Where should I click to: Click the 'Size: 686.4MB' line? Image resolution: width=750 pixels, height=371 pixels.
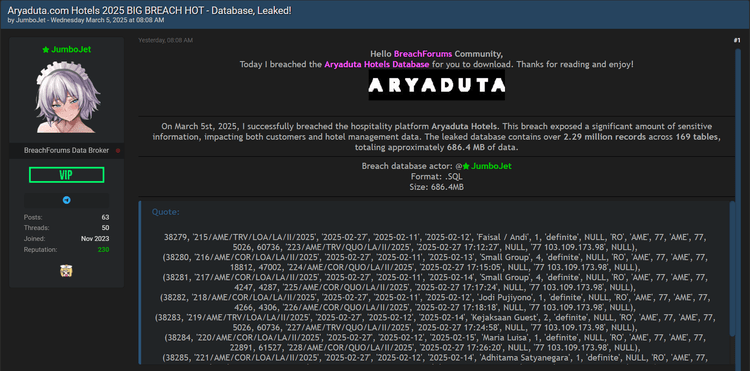[437, 187]
